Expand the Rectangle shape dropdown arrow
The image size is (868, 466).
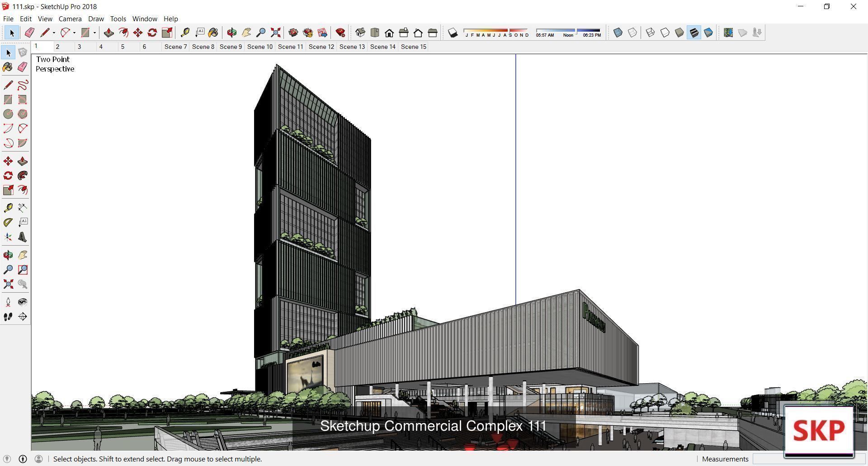click(94, 33)
